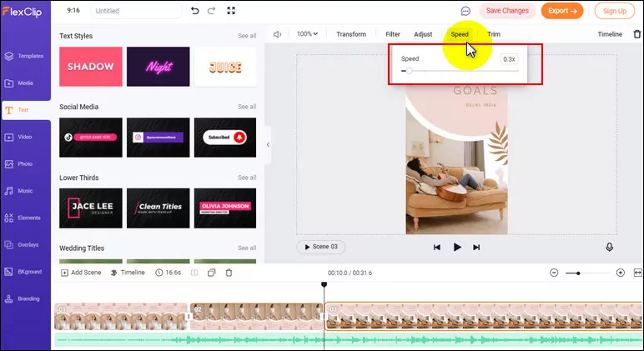The image size is (644, 351).
Task: Select the Night neon text style
Action: 158,67
